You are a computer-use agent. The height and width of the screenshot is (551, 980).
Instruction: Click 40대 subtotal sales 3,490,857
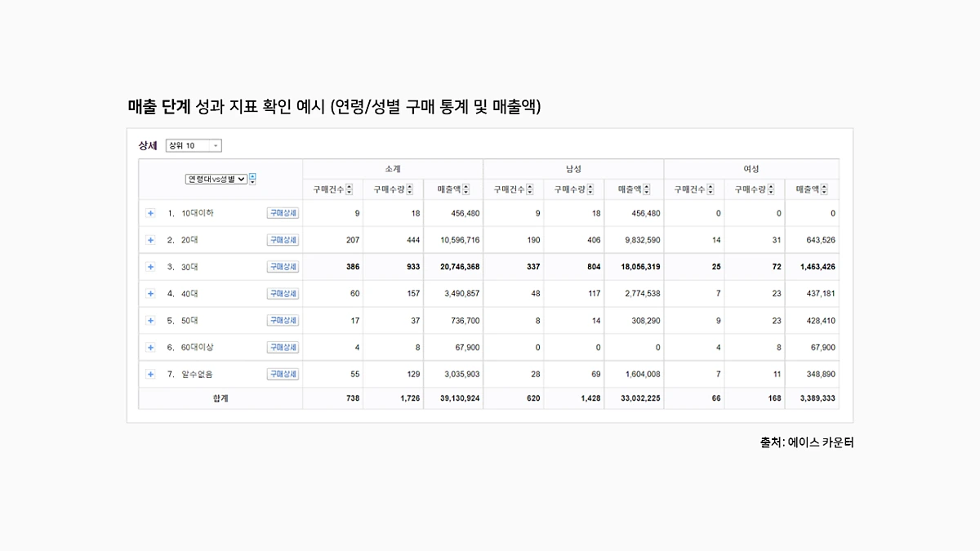click(x=462, y=294)
